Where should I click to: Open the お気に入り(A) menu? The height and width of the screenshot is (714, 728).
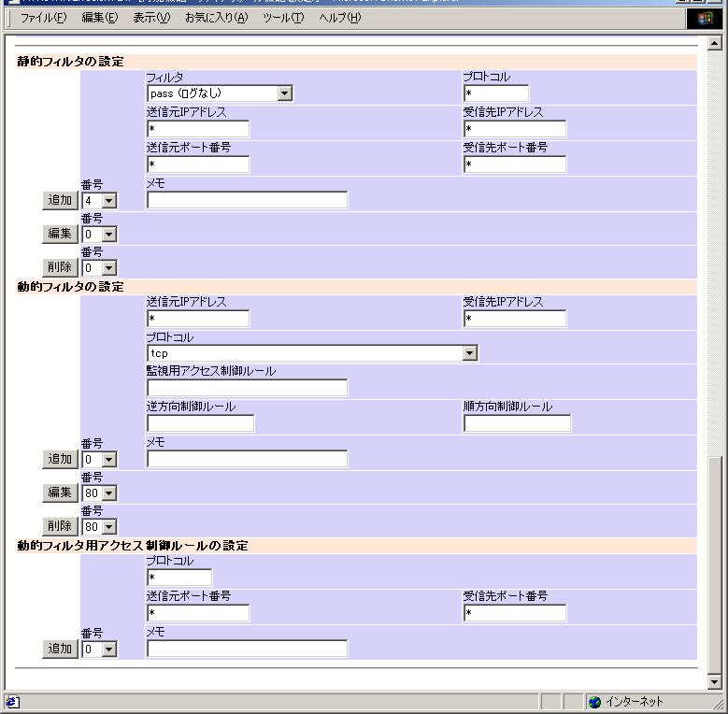pyautogui.click(x=216, y=18)
